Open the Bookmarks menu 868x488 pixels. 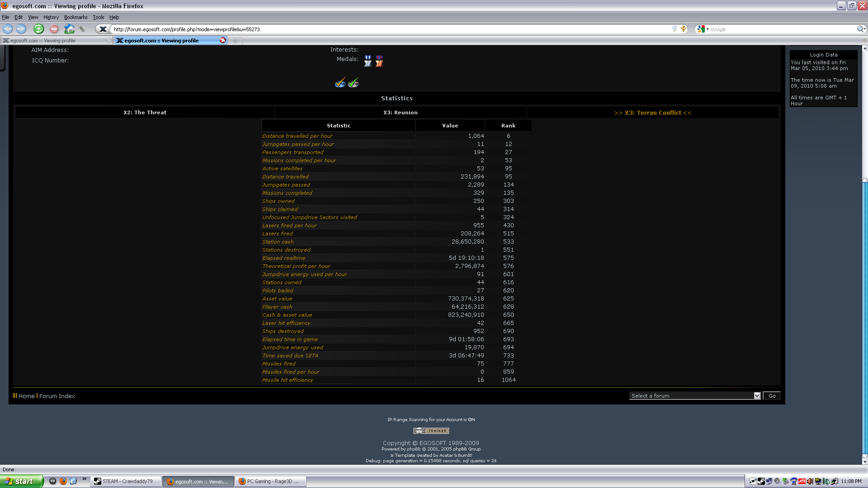75,17
